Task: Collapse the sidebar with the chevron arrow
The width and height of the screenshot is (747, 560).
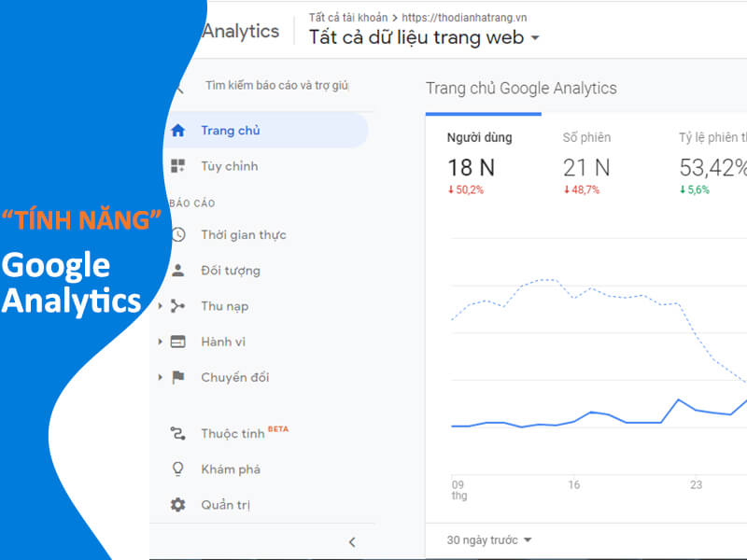Action: [352, 542]
